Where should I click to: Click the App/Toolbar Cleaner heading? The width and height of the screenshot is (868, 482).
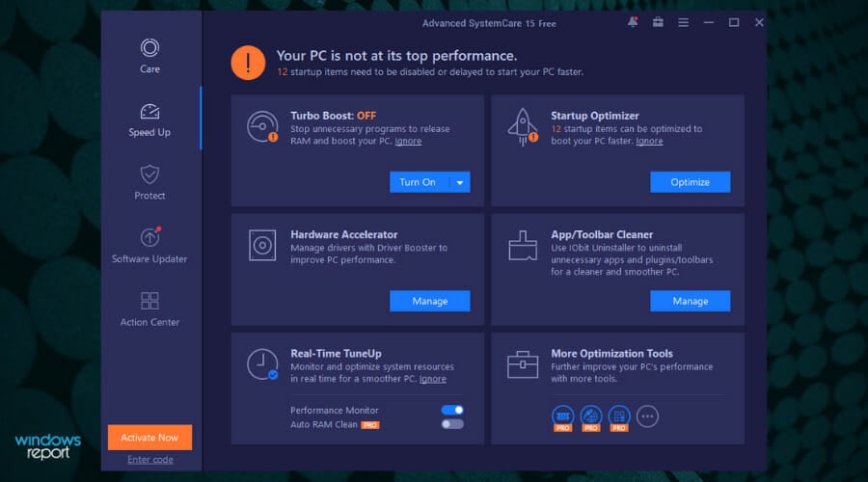[602, 234]
